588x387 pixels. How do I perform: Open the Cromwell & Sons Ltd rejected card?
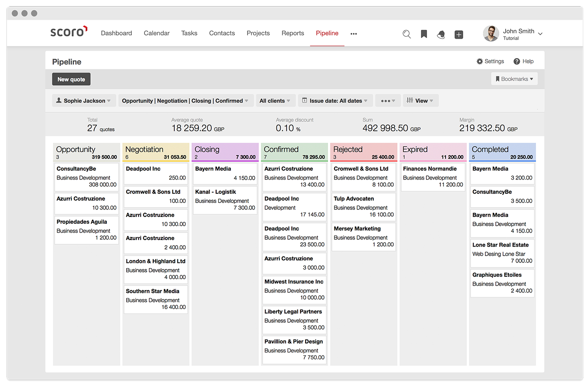click(364, 177)
